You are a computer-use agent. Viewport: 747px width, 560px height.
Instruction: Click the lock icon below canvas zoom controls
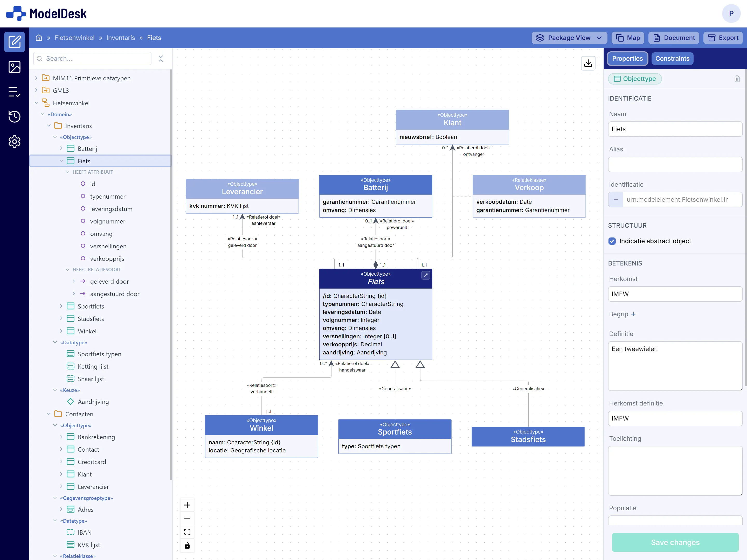187,545
